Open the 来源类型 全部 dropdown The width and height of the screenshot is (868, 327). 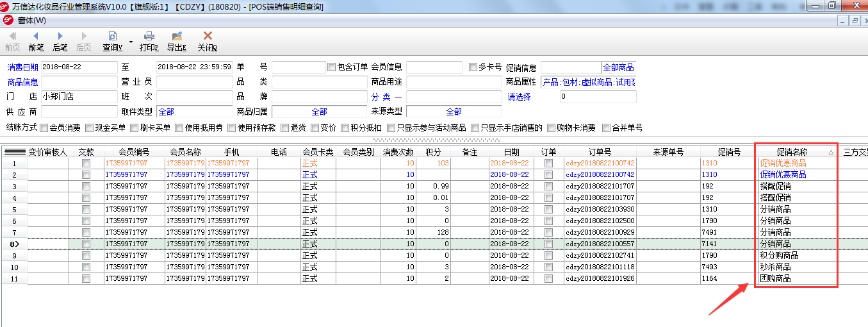point(454,112)
